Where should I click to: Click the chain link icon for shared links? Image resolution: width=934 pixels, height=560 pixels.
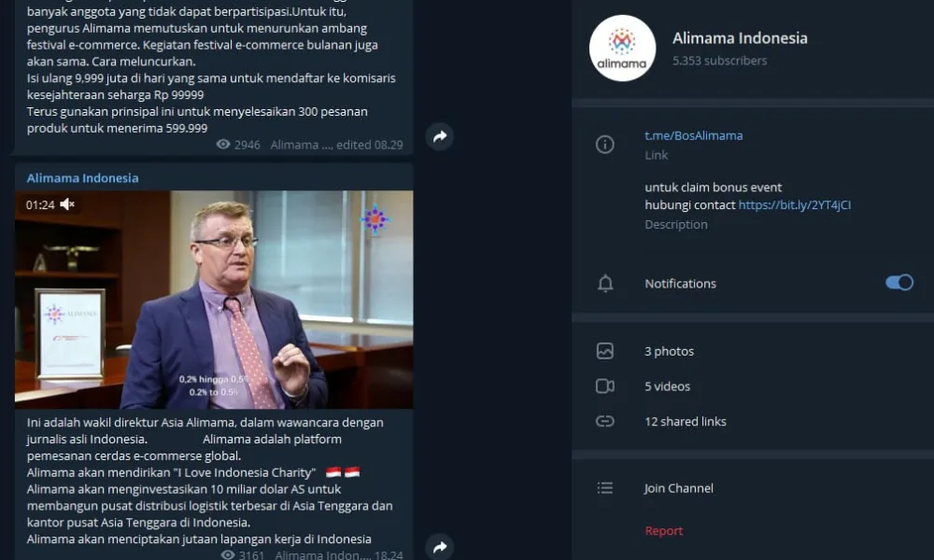pyautogui.click(x=604, y=421)
